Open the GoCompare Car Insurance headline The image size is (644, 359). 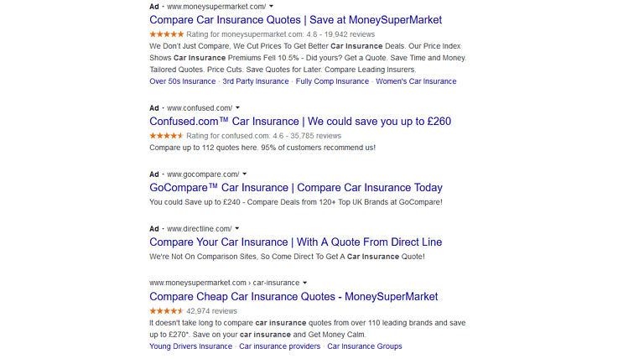(295, 188)
